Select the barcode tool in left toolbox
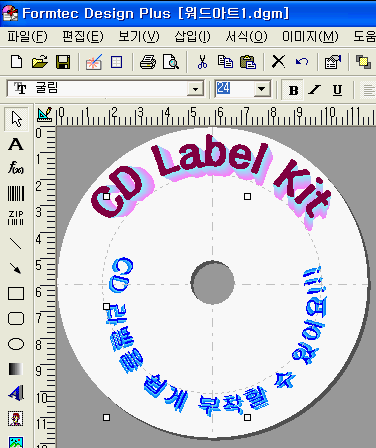 [16, 193]
